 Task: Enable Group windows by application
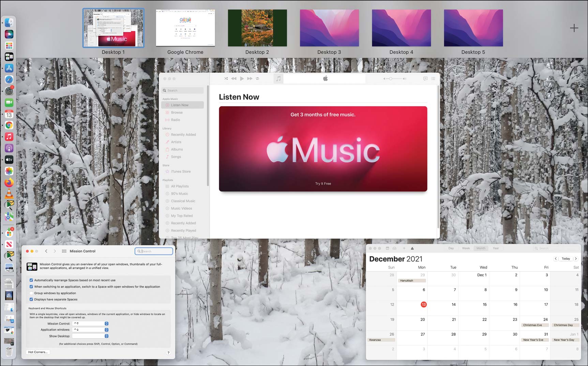click(x=31, y=293)
